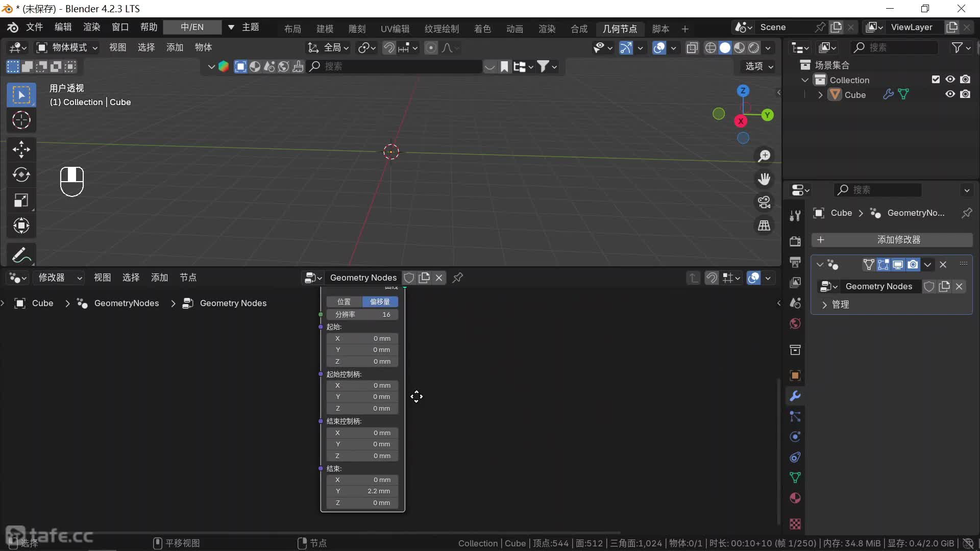The width and height of the screenshot is (980, 551).
Task: Toggle the Offset (偏移量) mode button
Action: coord(380,302)
